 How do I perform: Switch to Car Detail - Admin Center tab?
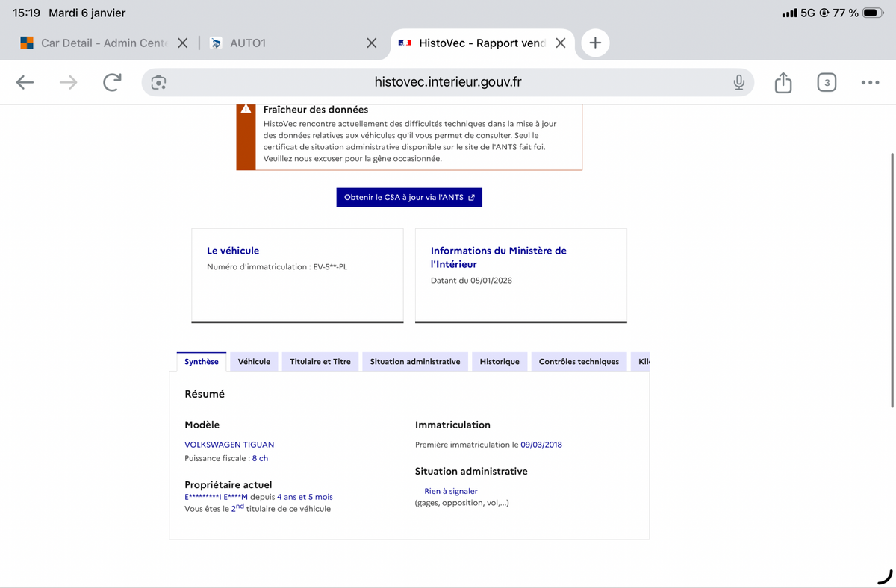tap(97, 43)
